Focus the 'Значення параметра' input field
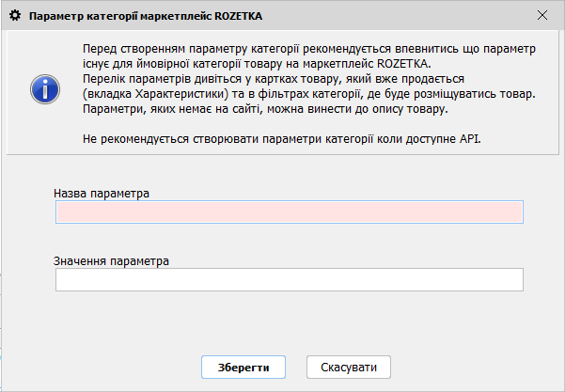565x392 pixels. click(x=289, y=280)
